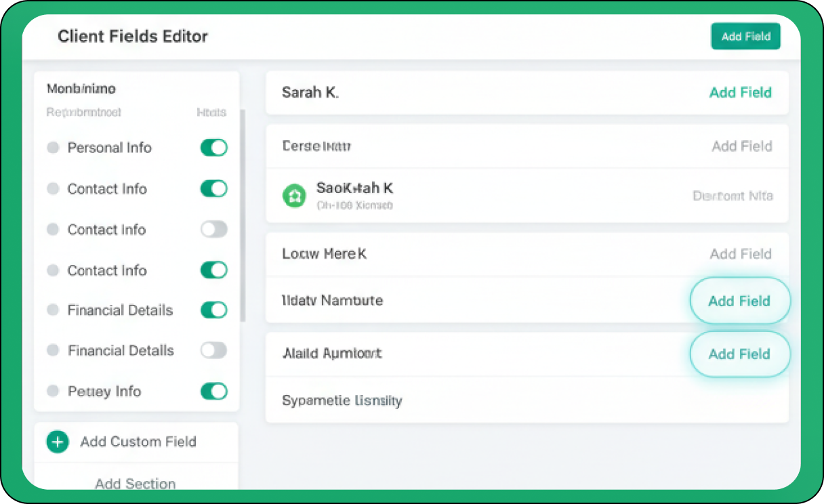This screenshot has height=504, width=824.
Task: Click the gray dot beside Petiey Info
Action: pyautogui.click(x=53, y=391)
